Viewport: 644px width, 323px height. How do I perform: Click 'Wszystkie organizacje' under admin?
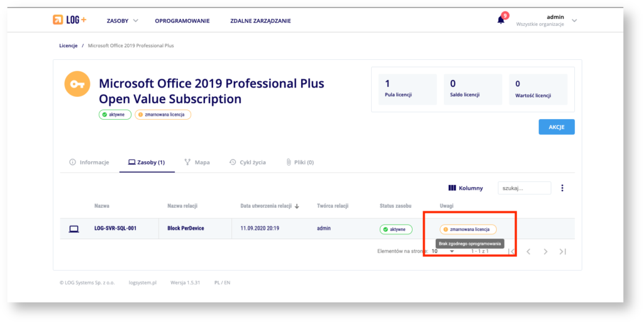point(540,25)
